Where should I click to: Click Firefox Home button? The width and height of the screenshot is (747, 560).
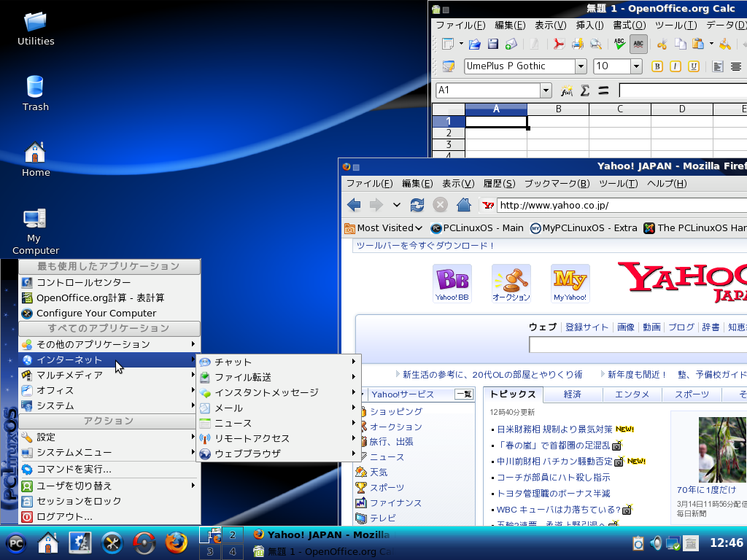(x=463, y=205)
